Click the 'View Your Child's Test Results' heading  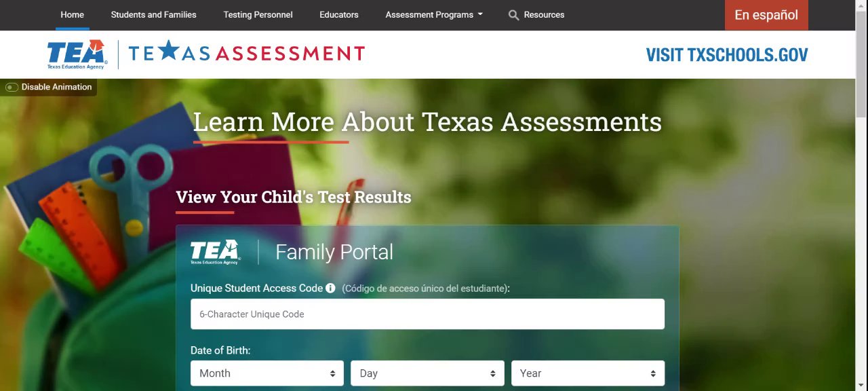click(x=294, y=197)
